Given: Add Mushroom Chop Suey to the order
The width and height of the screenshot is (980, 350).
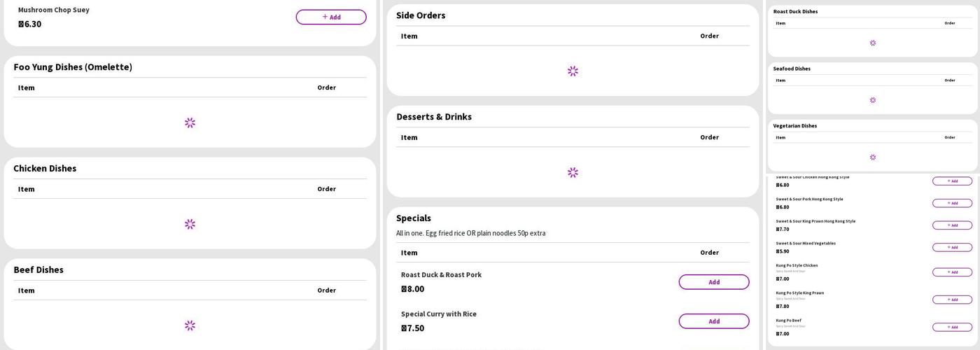Looking at the screenshot, I should [330, 17].
